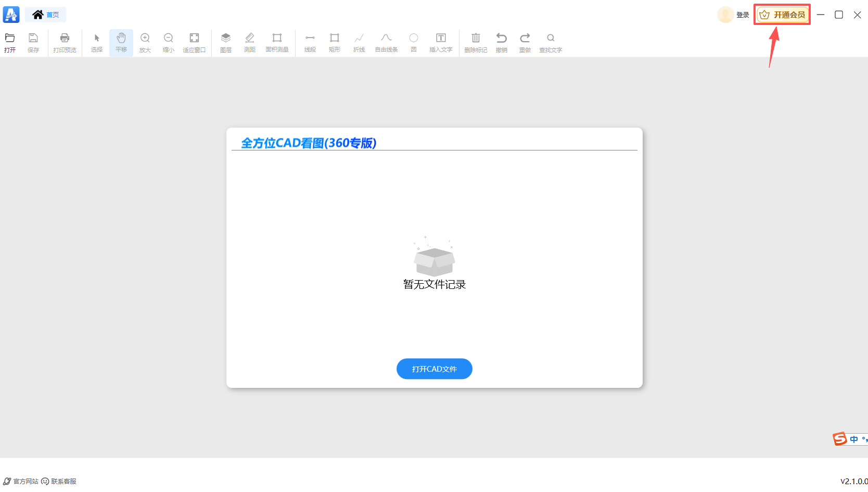Zoom out using the 缩小 tool
This screenshot has width=868, height=492.
(x=168, y=43)
